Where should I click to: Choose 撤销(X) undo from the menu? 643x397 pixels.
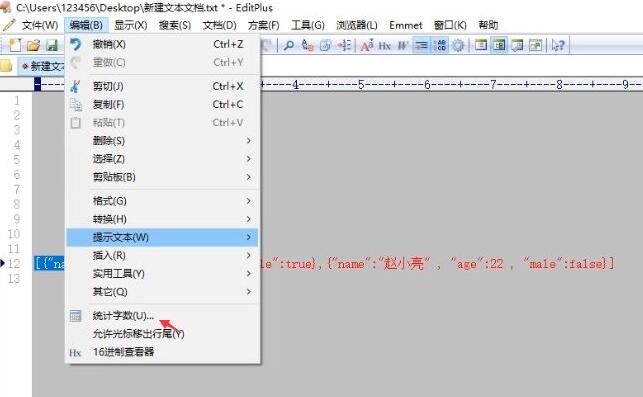point(163,44)
